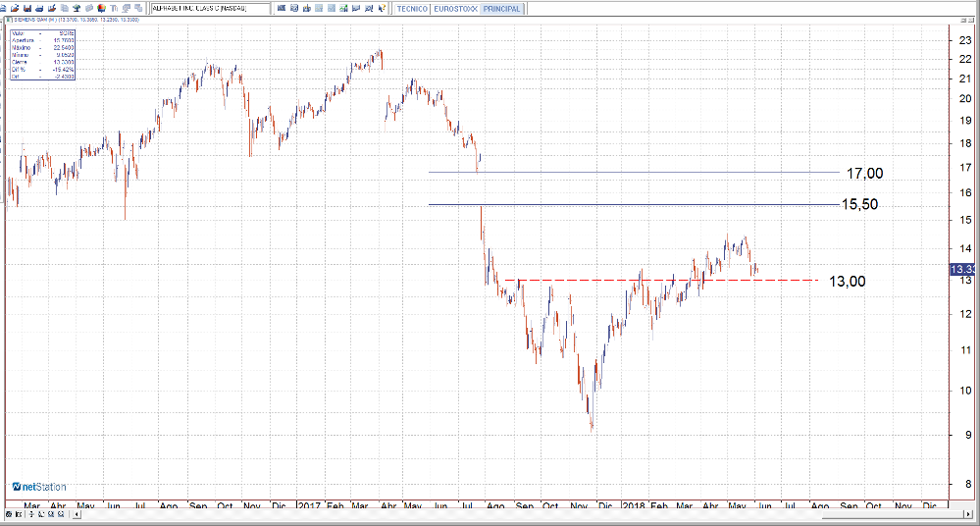Click the horizontal scrollbar left arrow
This screenshot has height=526, width=980.
point(77,514)
